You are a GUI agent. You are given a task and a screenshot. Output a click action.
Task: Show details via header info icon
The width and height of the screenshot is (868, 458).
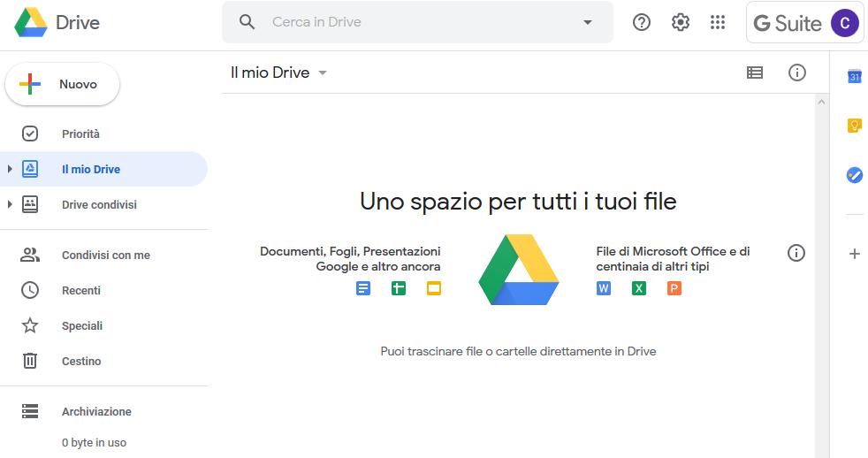796,73
